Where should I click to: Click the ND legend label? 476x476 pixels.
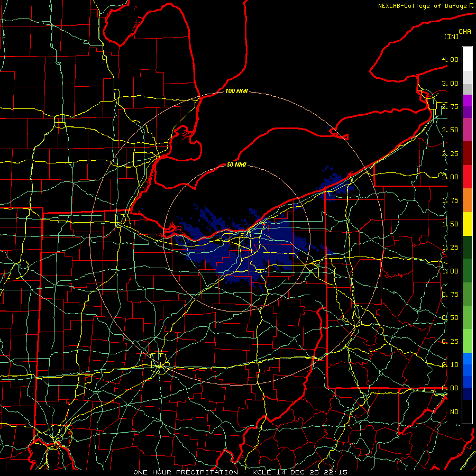point(454,412)
